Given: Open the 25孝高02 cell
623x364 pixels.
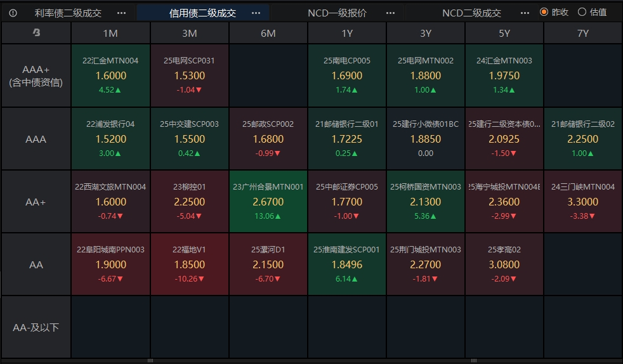Looking at the screenshot, I should coord(504,264).
